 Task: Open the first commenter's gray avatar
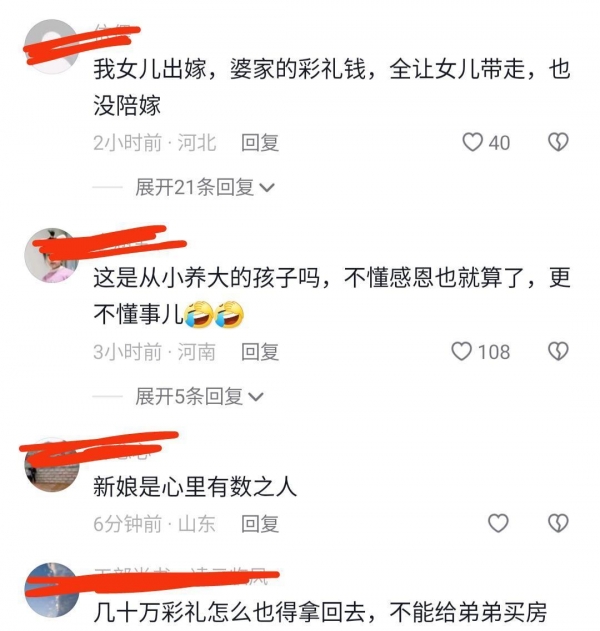[x=51, y=46]
